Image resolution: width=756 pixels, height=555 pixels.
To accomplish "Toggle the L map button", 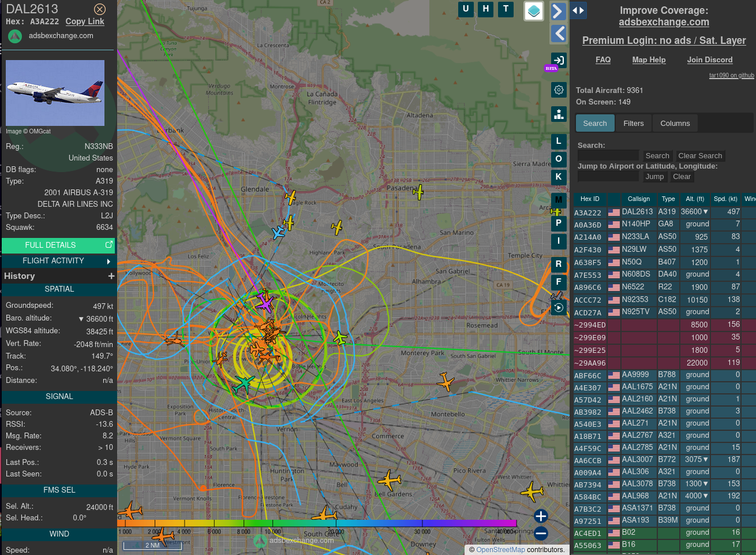I will point(558,141).
